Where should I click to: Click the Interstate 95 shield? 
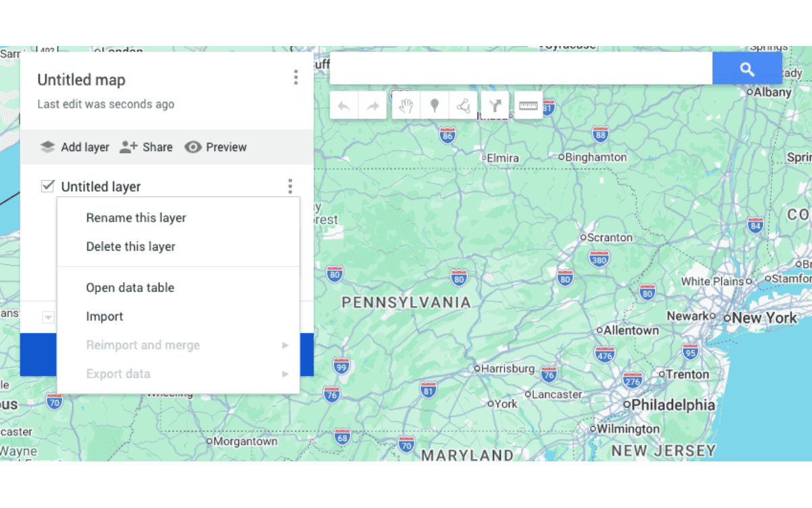pyautogui.click(x=691, y=352)
